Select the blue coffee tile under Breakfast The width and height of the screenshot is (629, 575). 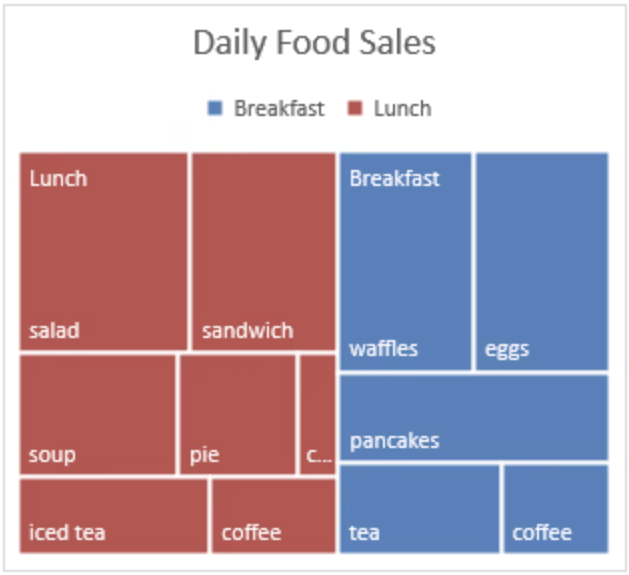tap(555, 508)
